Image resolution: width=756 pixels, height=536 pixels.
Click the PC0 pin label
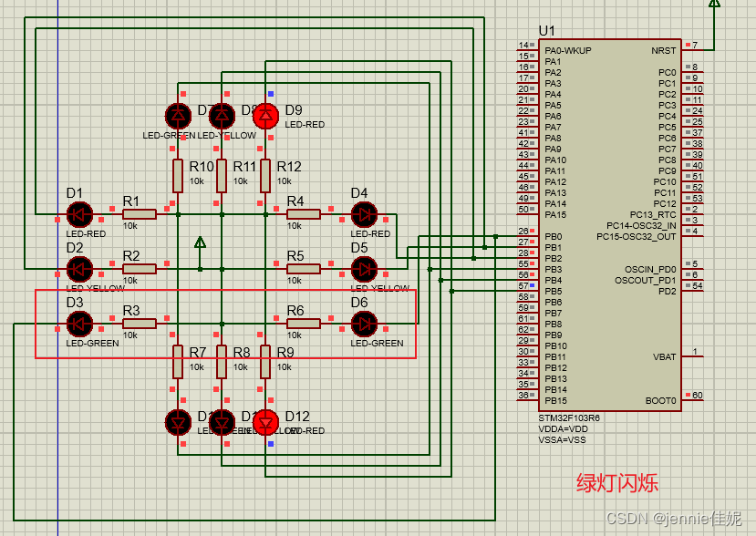(668, 72)
